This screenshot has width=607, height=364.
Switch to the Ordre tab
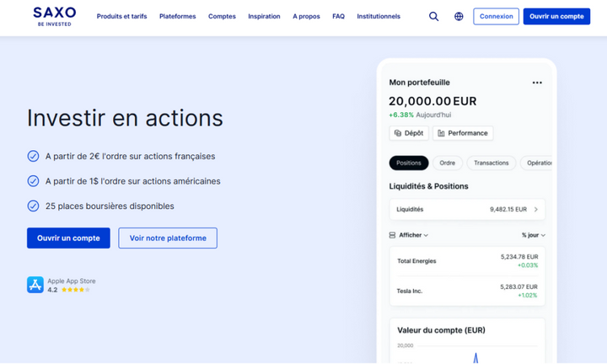pyautogui.click(x=448, y=163)
